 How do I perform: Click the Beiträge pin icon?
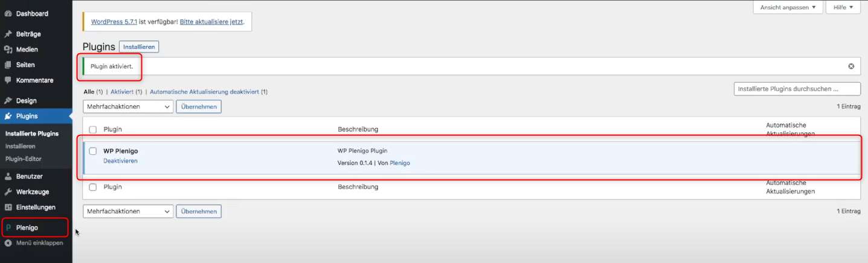[8, 34]
